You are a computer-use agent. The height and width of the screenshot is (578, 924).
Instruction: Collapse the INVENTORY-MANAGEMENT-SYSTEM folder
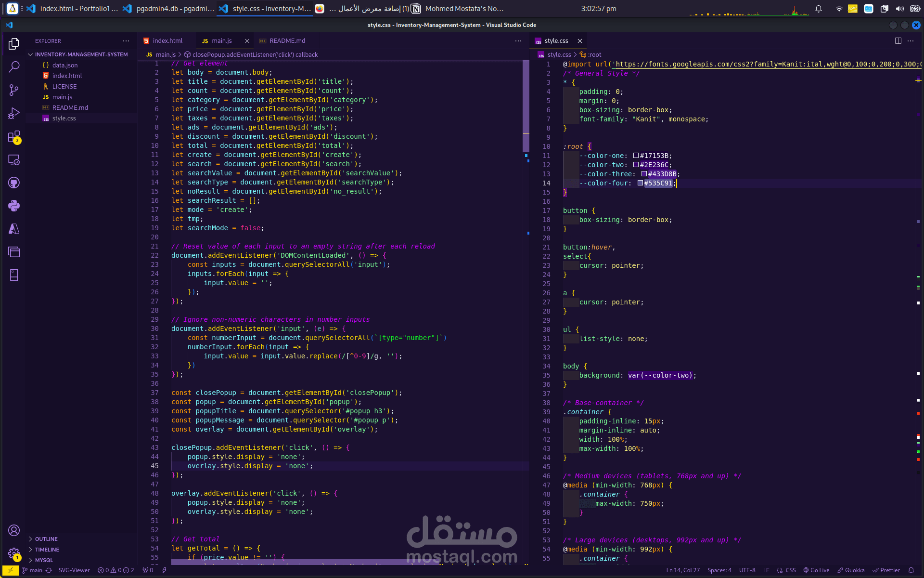point(81,54)
